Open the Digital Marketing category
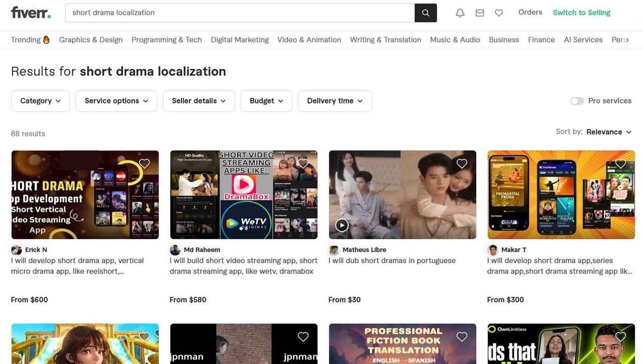 click(x=240, y=40)
